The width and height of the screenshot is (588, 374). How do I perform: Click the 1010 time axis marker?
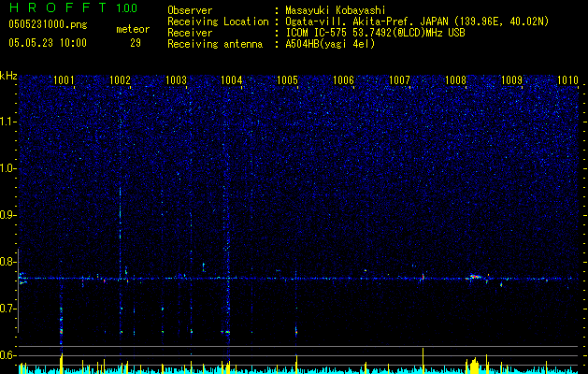coord(567,79)
